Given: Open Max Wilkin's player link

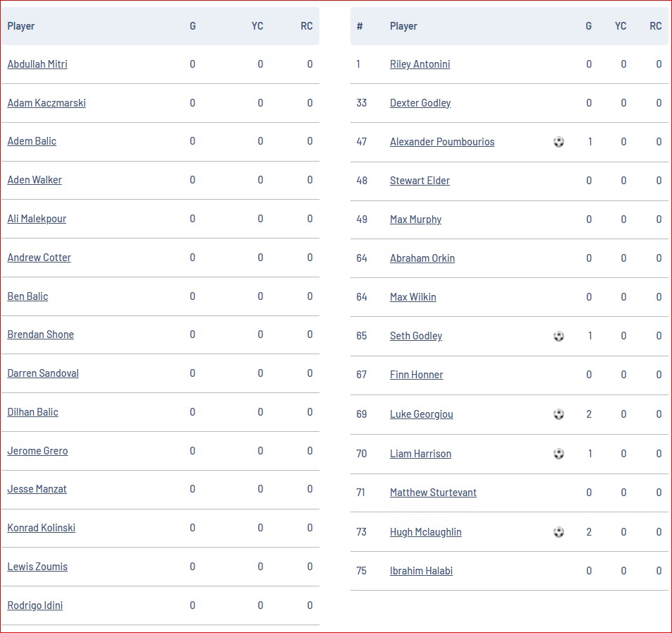Looking at the screenshot, I should pyautogui.click(x=413, y=297).
